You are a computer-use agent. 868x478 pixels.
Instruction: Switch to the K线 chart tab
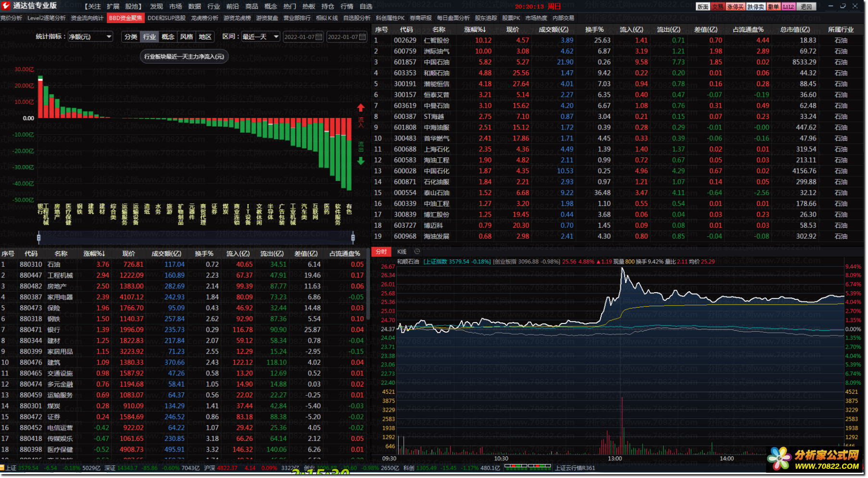(402, 251)
